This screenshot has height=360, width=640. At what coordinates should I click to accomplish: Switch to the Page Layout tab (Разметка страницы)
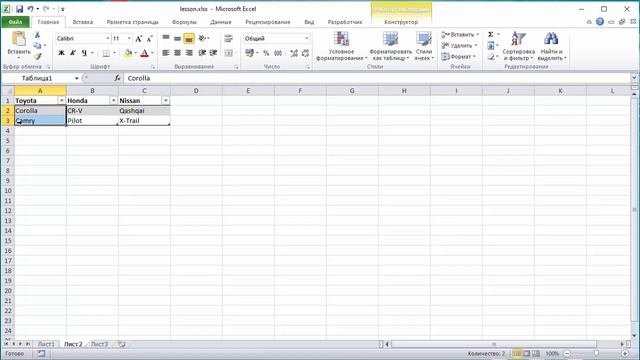132,22
